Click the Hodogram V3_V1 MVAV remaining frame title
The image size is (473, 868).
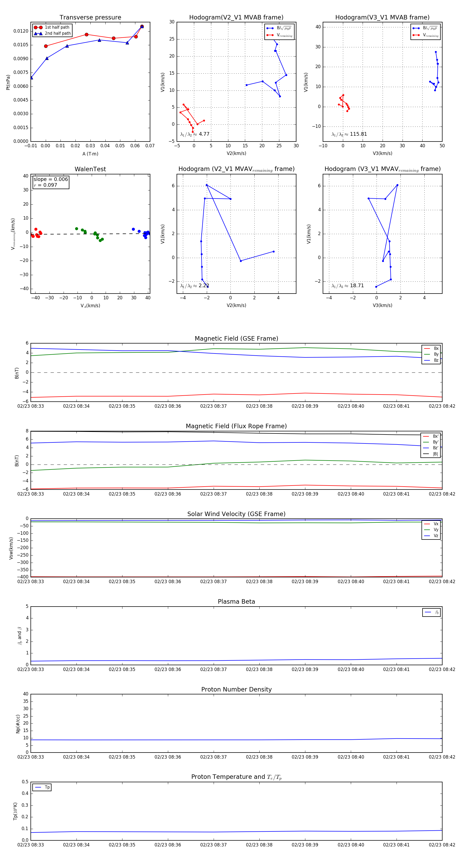[x=382, y=169]
